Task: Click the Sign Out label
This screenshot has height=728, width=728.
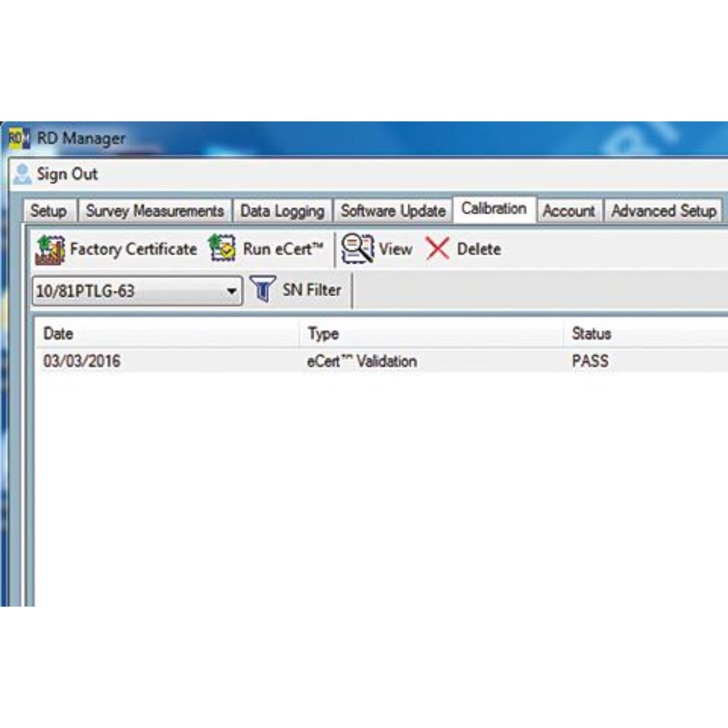Action: 67,174
